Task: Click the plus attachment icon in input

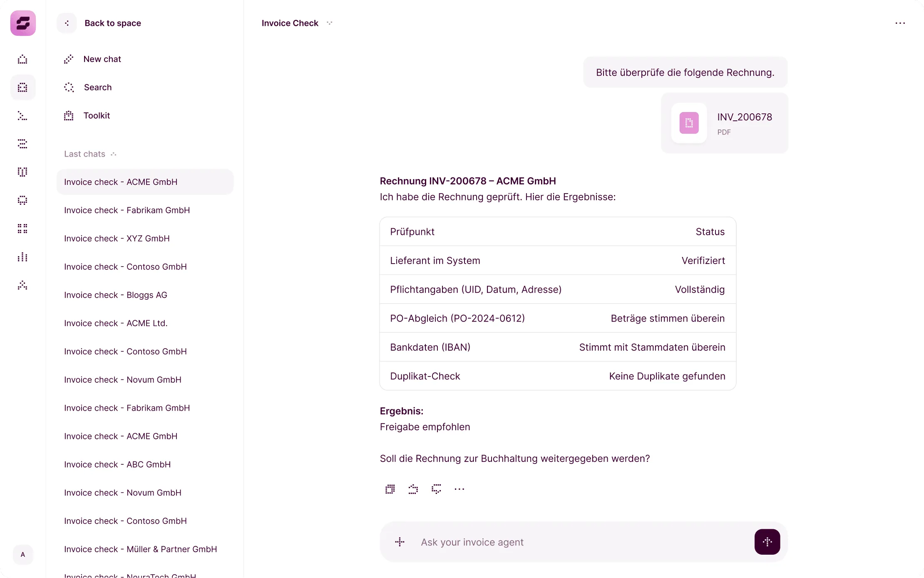Action: [x=400, y=542]
